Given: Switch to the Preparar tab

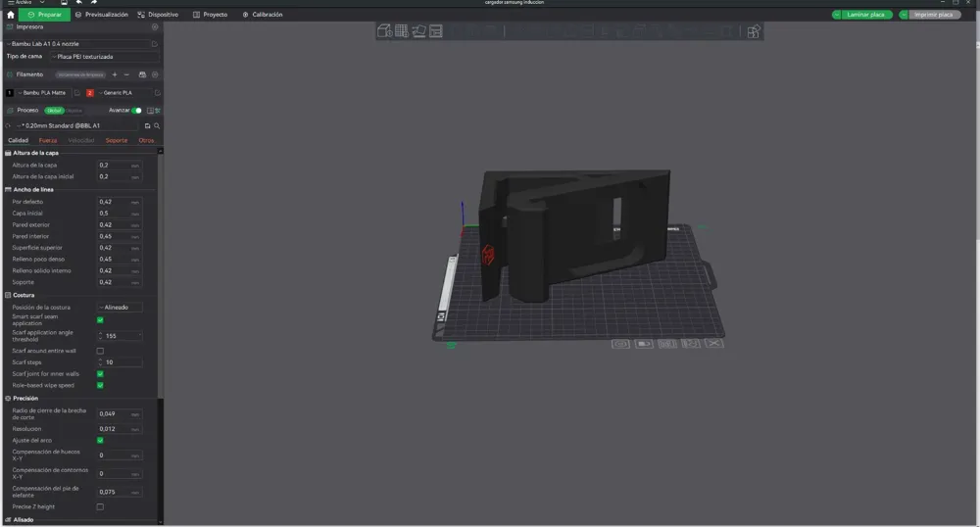Looking at the screenshot, I should pos(44,15).
